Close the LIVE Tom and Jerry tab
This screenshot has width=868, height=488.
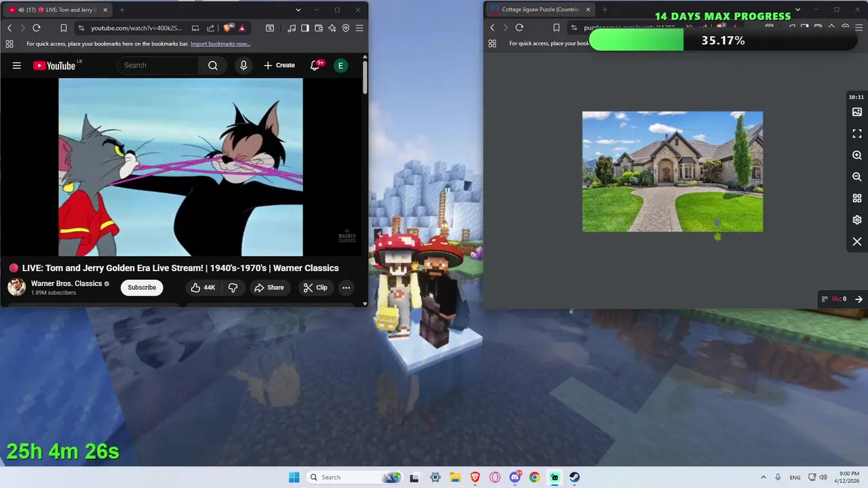tap(105, 9)
